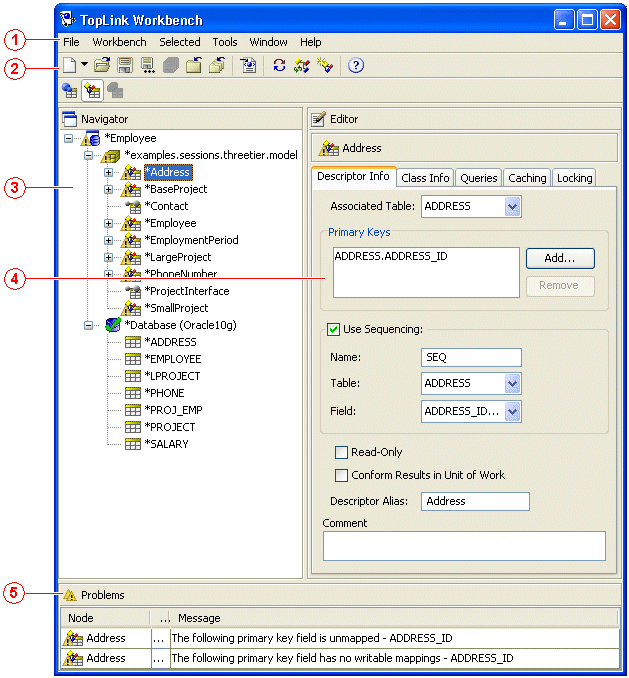Open the Help question mark icon
629x678 pixels.
[x=356, y=65]
